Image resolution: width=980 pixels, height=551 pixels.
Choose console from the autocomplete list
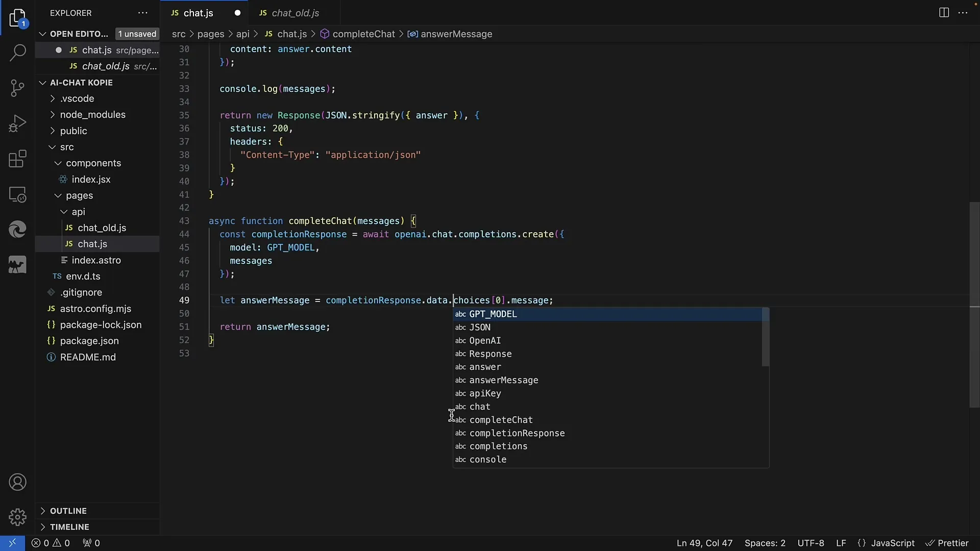click(x=607, y=460)
